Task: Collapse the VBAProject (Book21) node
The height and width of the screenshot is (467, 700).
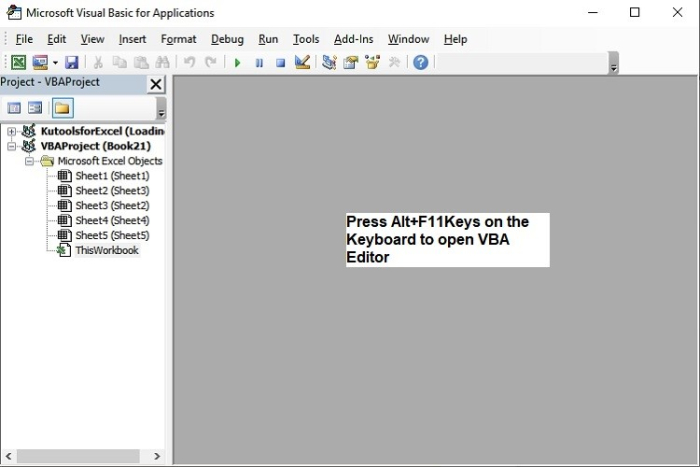Action: click(12, 146)
